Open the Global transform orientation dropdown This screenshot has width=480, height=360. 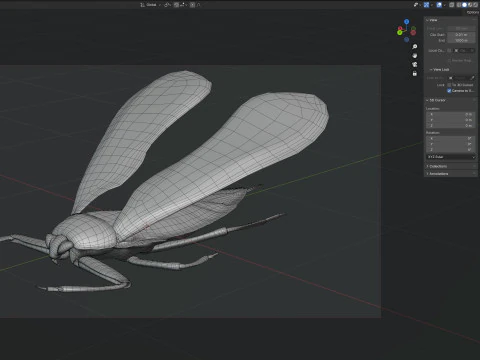pyautogui.click(x=150, y=5)
